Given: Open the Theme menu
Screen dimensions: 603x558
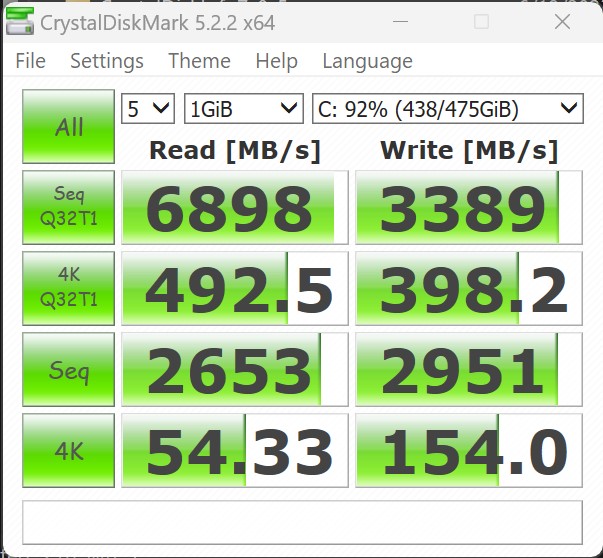Looking at the screenshot, I should 199,61.
